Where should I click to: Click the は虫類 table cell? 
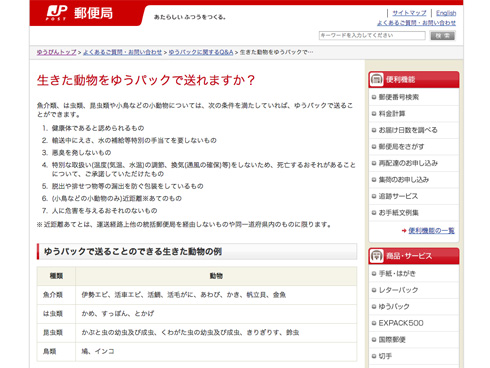(x=56, y=314)
